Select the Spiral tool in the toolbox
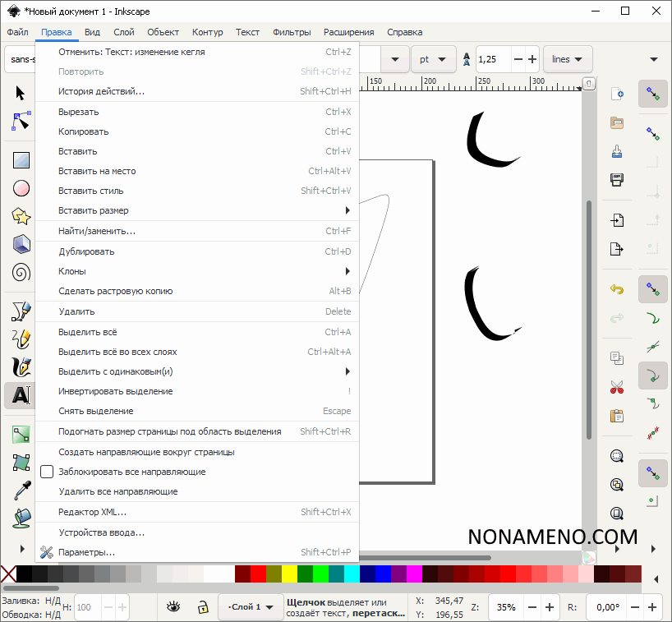Image resolution: width=672 pixels, height=622 pixels. point(21,272)
